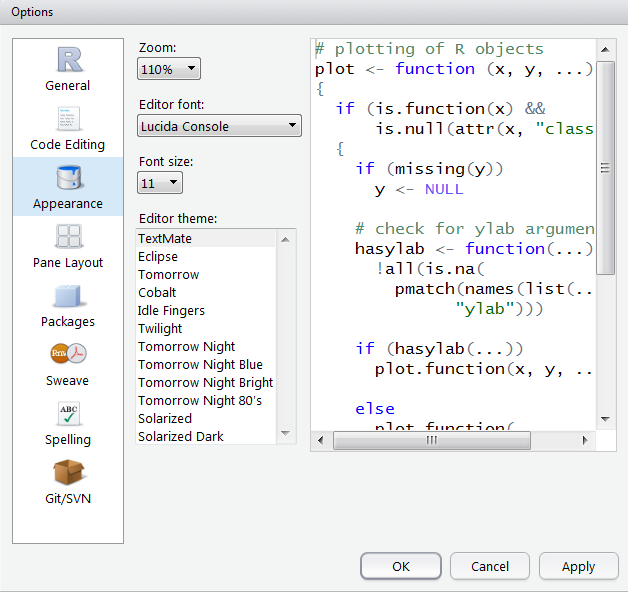
Task: Pick the Tomorrow Night Blue theme
Action: click(200, 364)
